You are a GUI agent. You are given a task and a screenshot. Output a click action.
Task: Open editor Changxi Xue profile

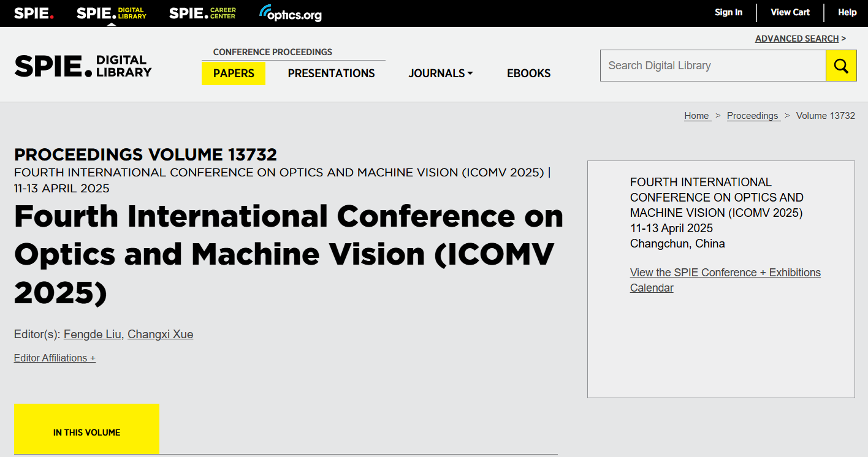point(161,334)
